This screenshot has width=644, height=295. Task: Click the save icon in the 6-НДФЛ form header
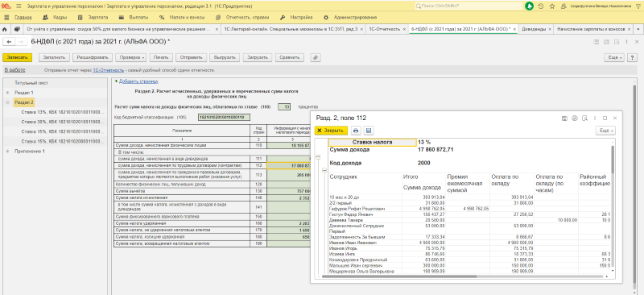tap(597, 42)
